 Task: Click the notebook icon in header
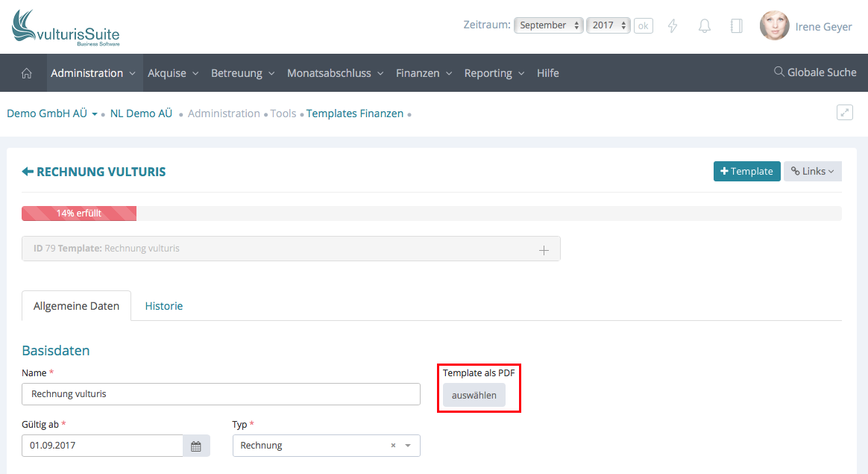pyautogui.click(x=736, y=26)
